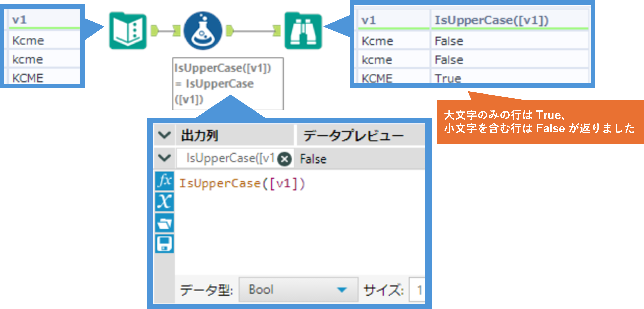Open the Bool data type dropdown
The image size is (644, 309).
point(298,290)
